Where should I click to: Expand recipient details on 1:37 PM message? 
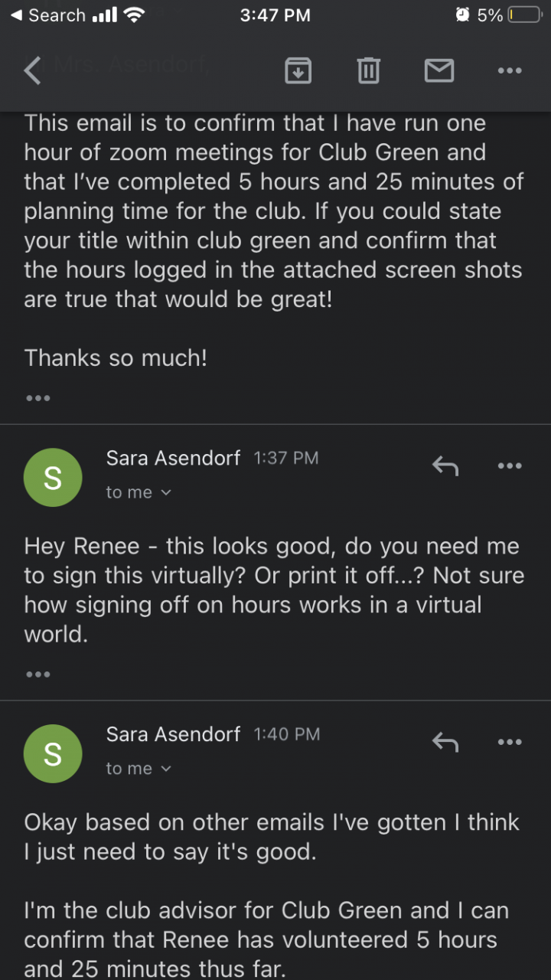tap(139, 493)
